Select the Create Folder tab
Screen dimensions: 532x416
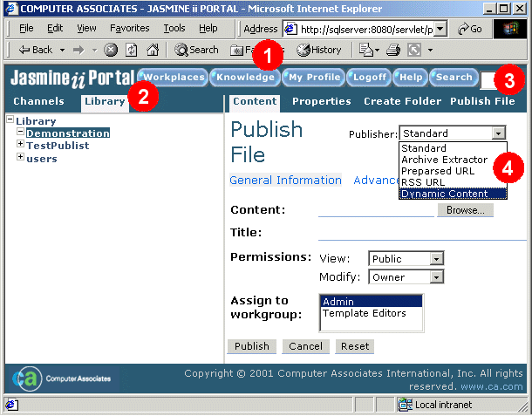(403, 101)
